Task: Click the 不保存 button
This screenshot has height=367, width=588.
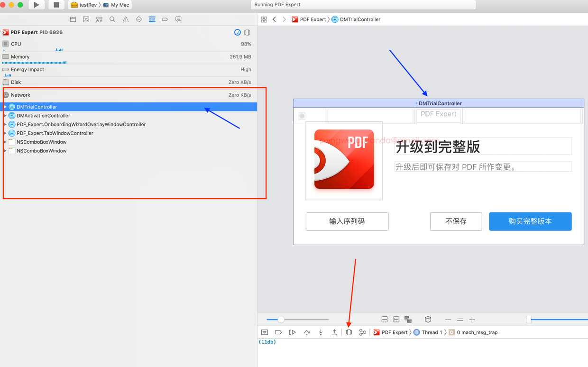Action: pyautogui.click(x=456, y=221)
